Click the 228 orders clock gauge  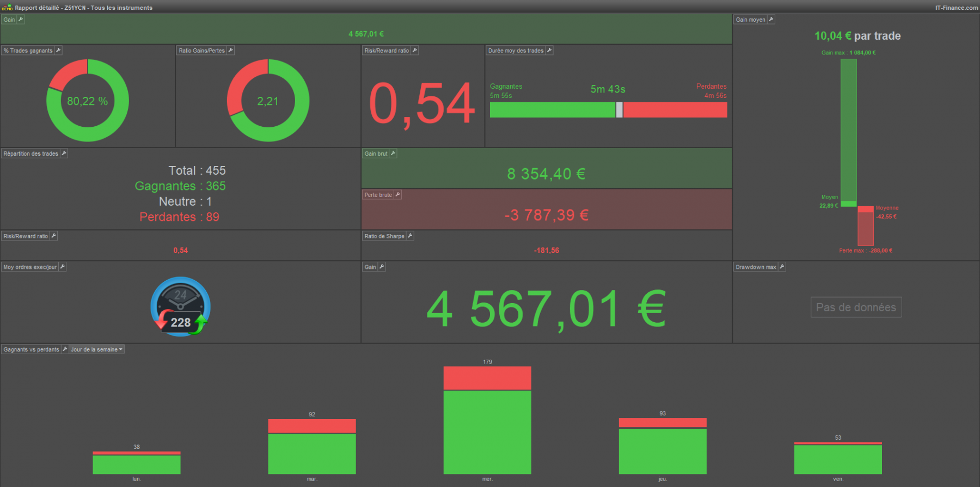click(180, 307)
